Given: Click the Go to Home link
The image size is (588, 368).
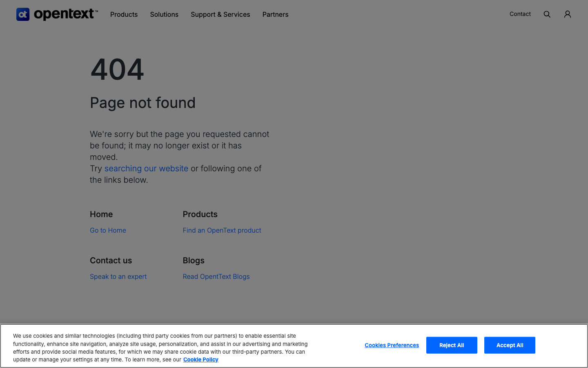Looking at the screenshot, I should (x=108, y=230).
